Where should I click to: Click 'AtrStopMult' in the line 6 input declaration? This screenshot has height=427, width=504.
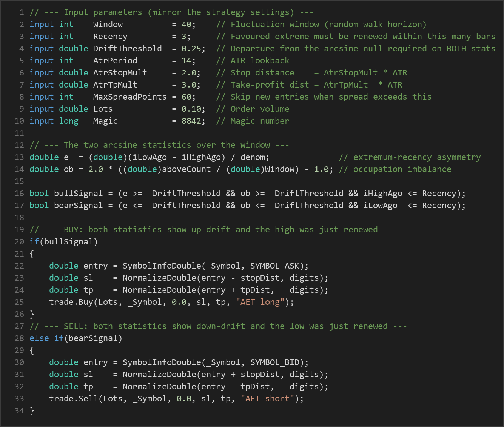(120, 73)
